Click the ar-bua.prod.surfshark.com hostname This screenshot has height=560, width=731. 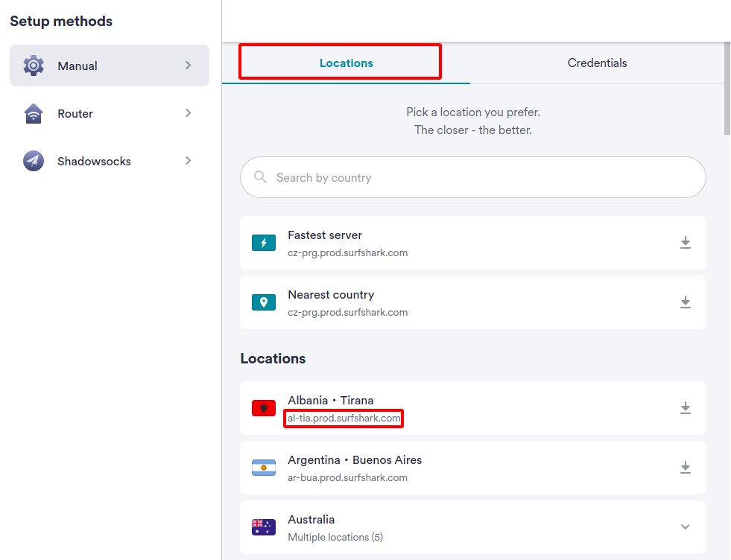click(x=347, y=478)
